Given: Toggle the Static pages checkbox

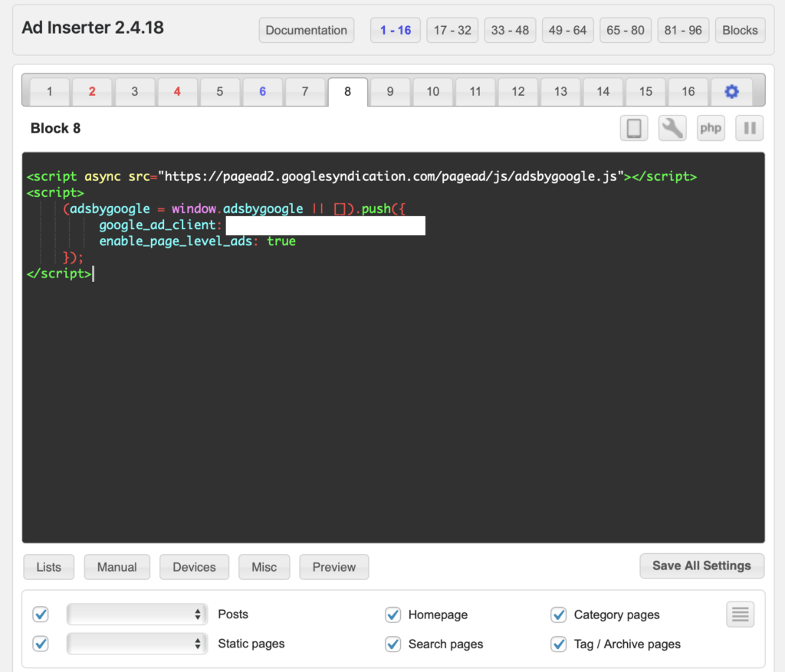Looking at the screenshot, I should (x=41, y=644).
